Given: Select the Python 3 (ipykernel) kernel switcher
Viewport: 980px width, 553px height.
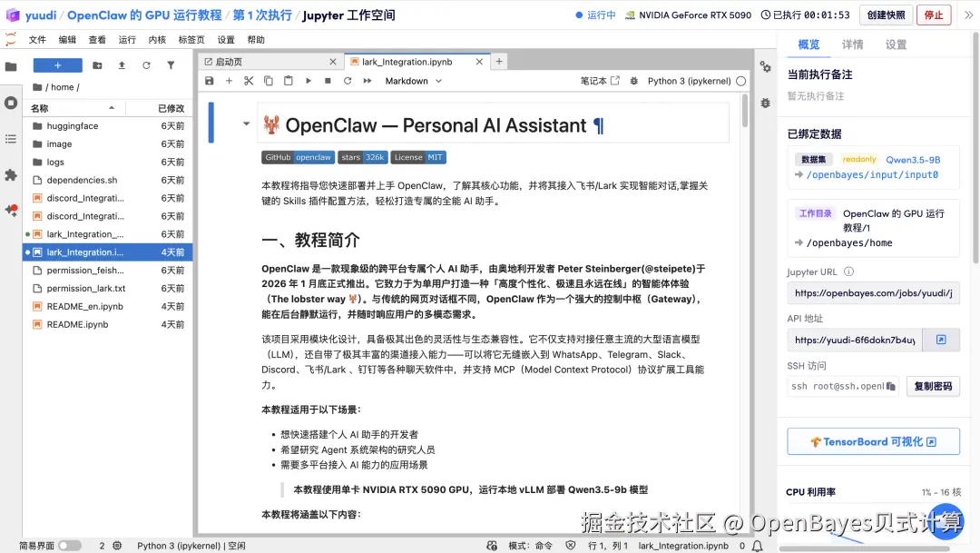Looking at the screenshot, I should [689, 81].
